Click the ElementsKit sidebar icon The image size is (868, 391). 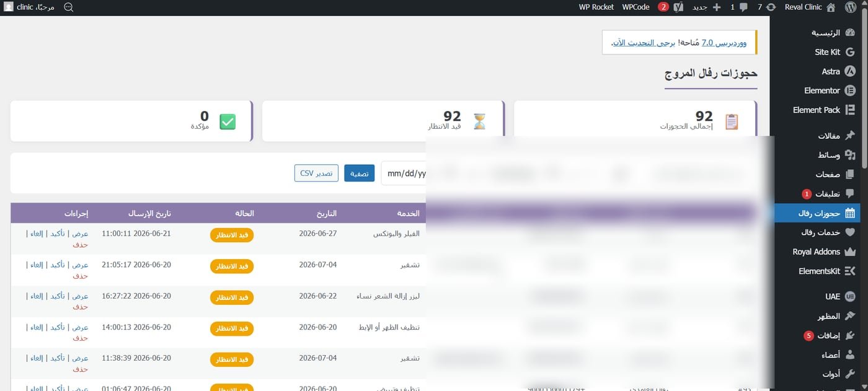[x=850, y=271]
